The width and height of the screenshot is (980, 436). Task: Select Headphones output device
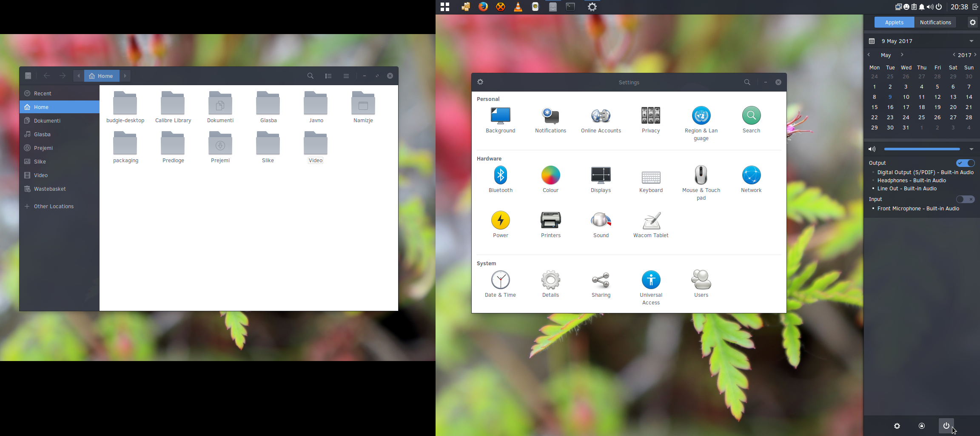click(x=912, y=181)
